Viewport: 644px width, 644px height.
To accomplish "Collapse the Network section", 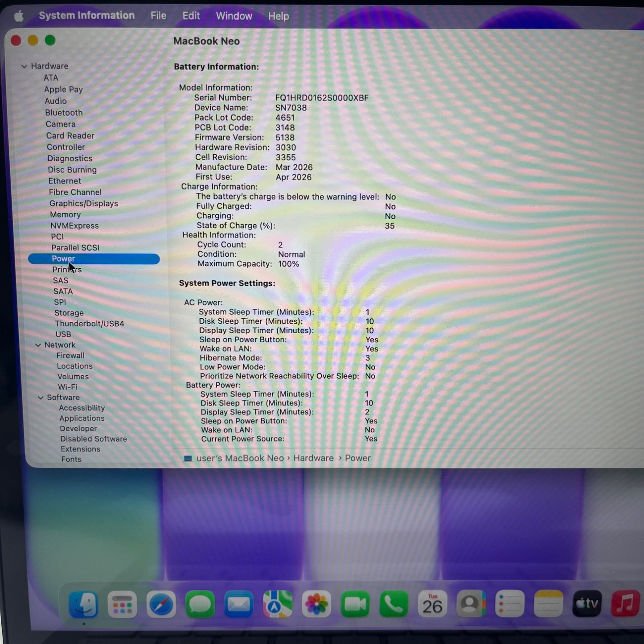I will coord(38,345).
